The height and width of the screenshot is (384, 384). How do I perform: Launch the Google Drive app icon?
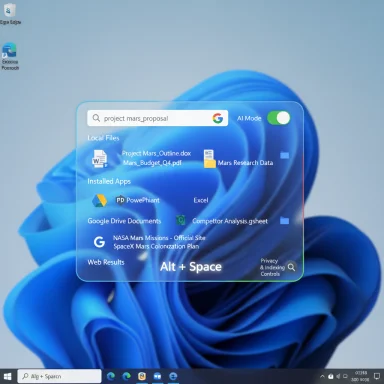coord(99,200)
